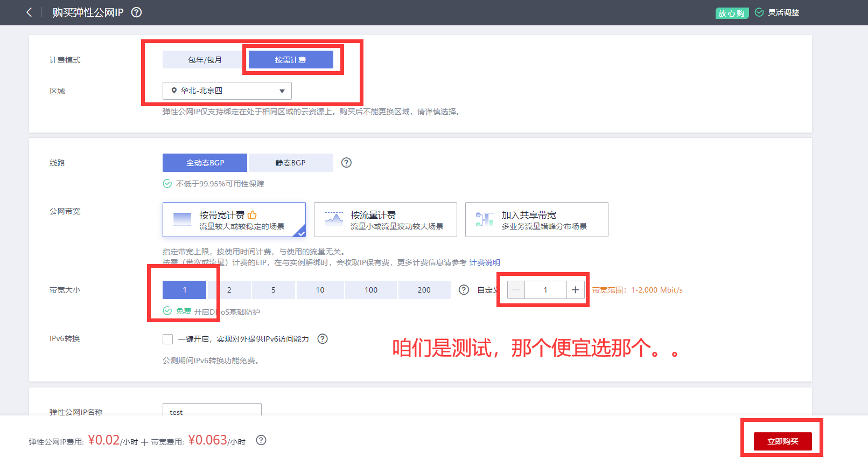
Task: Click the 立即购买 button
Action: coord(783,441)
